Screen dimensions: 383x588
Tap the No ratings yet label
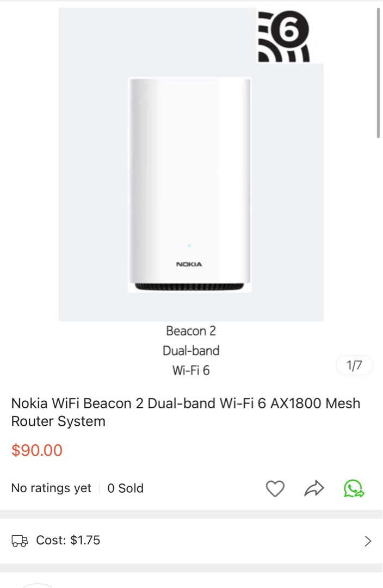click(x=51, y=488)
